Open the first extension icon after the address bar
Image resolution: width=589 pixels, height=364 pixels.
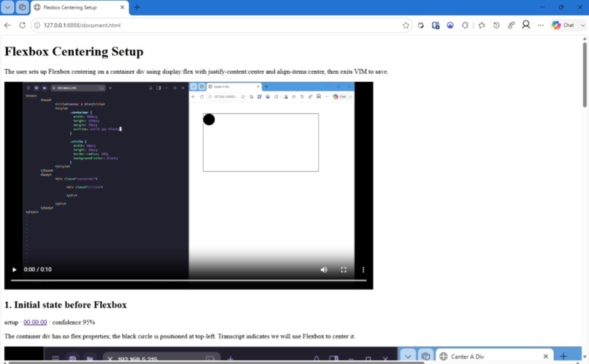421,25
